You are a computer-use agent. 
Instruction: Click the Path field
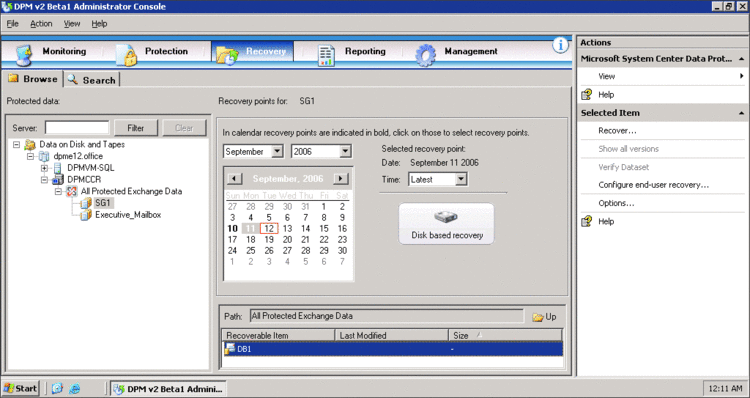pos(386,316)
